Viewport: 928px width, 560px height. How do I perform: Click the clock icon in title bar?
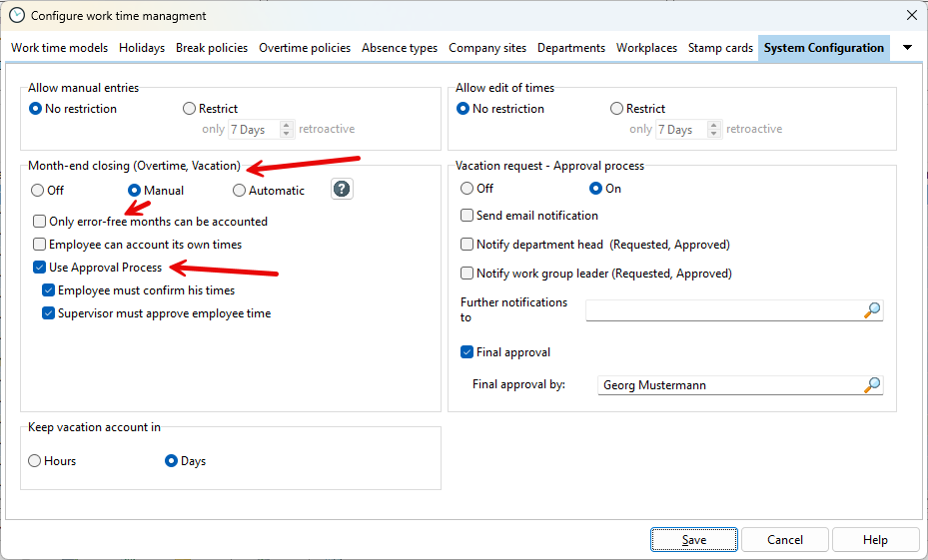point(16,15)
